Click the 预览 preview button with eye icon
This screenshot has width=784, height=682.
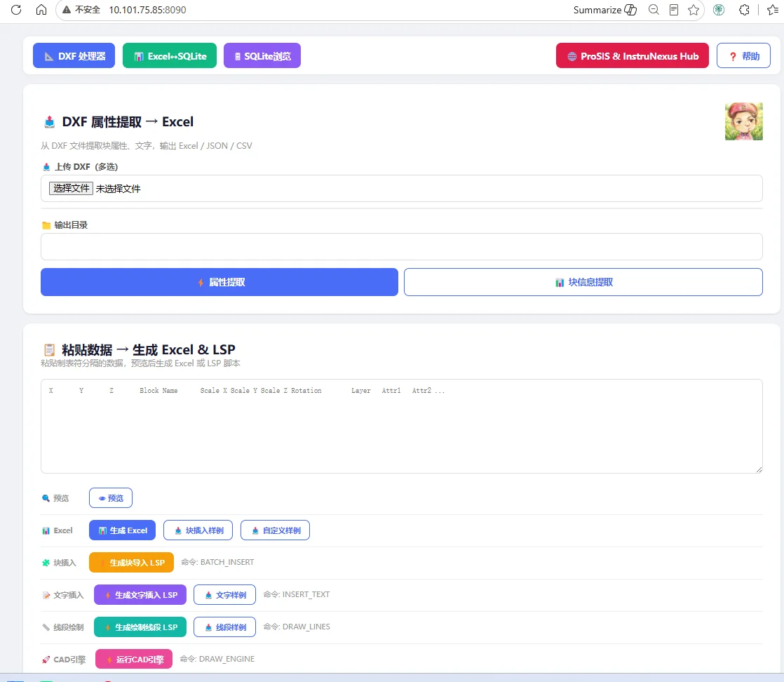(111, 498)
